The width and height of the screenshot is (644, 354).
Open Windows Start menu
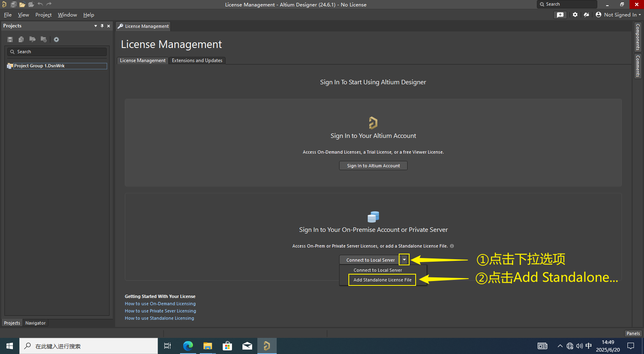click(10, 346)
